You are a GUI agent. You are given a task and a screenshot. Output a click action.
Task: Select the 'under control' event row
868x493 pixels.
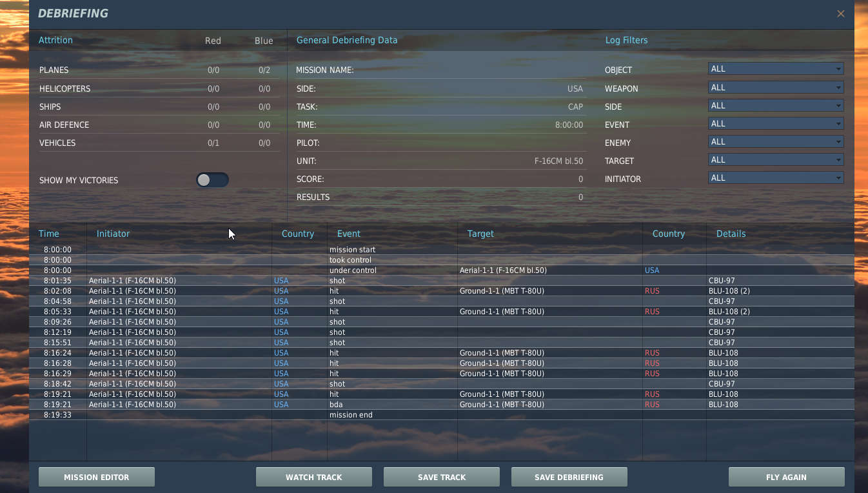click(442, 270)
